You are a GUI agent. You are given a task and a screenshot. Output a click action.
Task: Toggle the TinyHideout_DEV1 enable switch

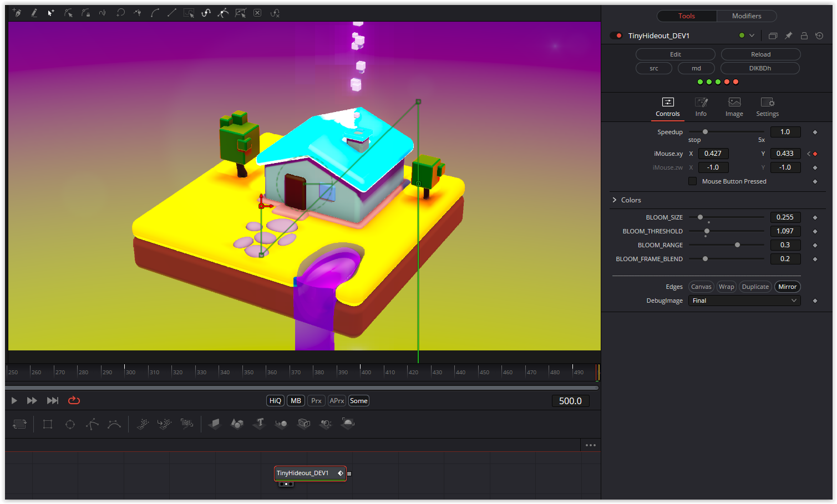click(616, 35)
